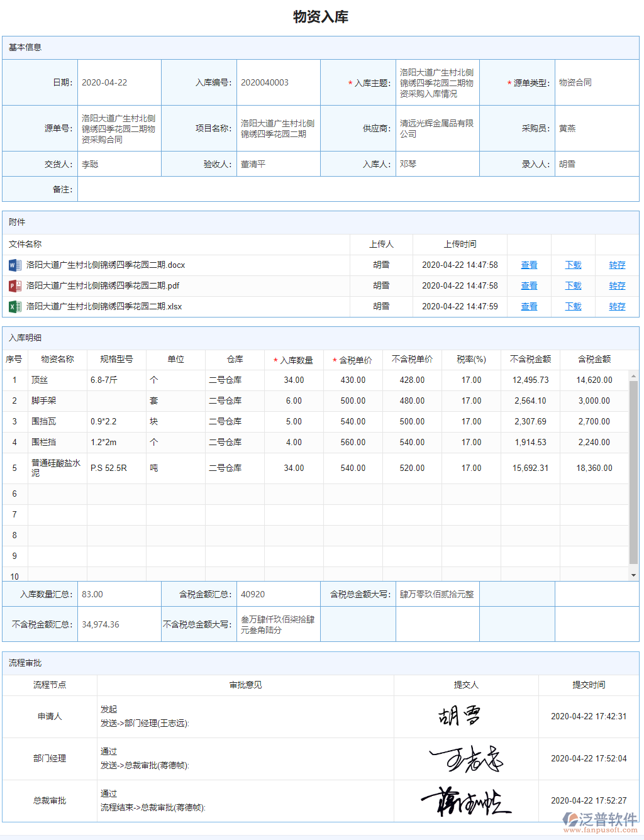Click the 含税金额 column header
Image resolution: width=644 pixels, height=840 pixels.
point(594,360)
